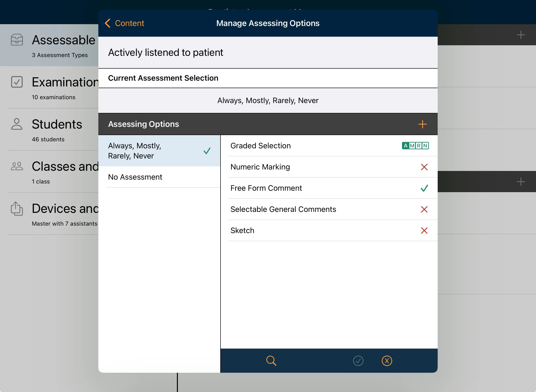Viewport: 536px width, 392px height.
Task: Click the Students person icon in sidebar
Action: pos(17,124)
